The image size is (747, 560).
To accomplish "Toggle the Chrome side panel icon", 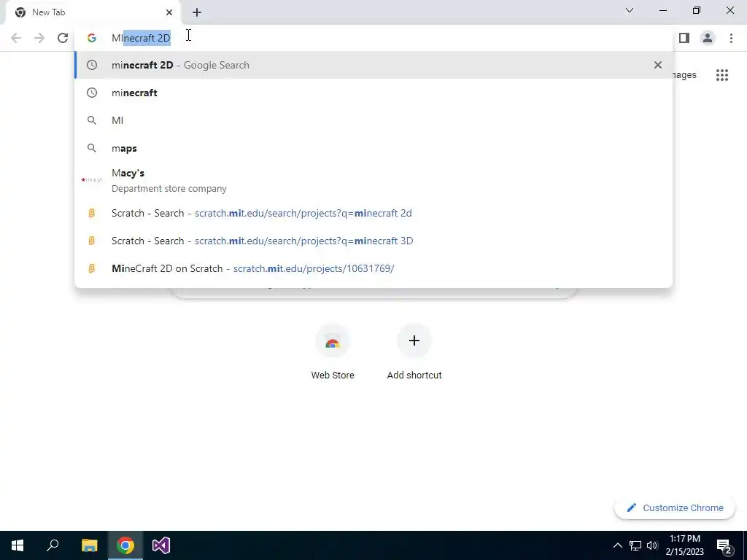I will tap(684, 38).
